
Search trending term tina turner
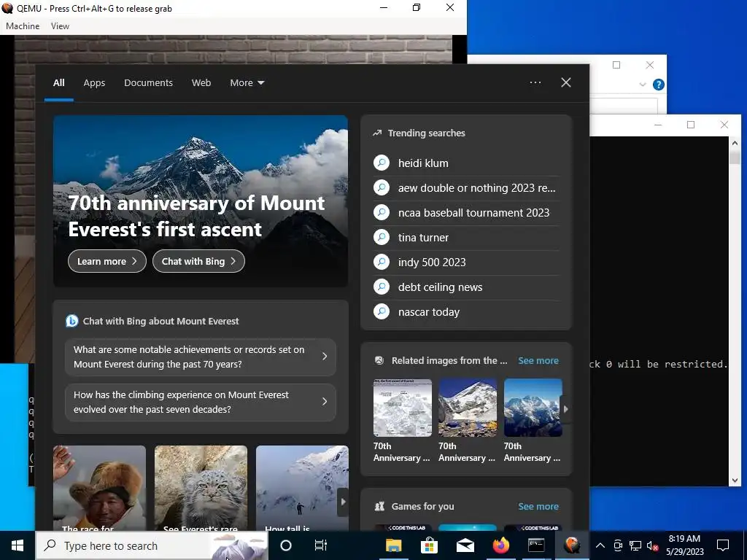(423, 237)
